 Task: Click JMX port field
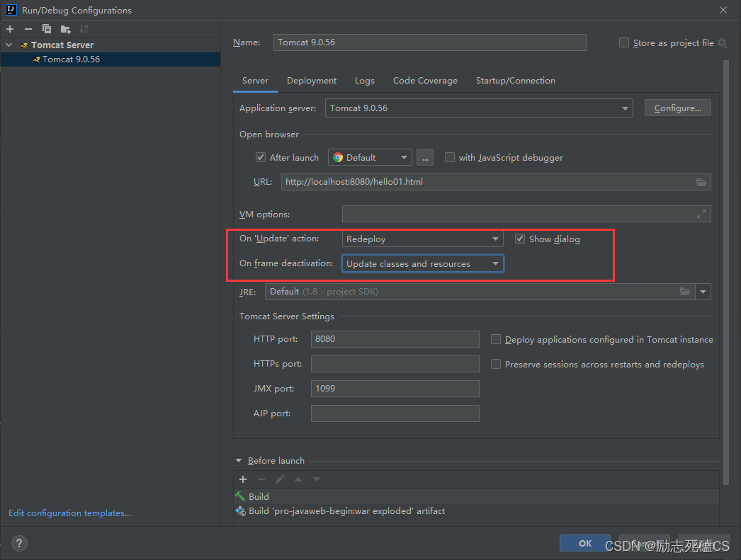click(395, 389)
